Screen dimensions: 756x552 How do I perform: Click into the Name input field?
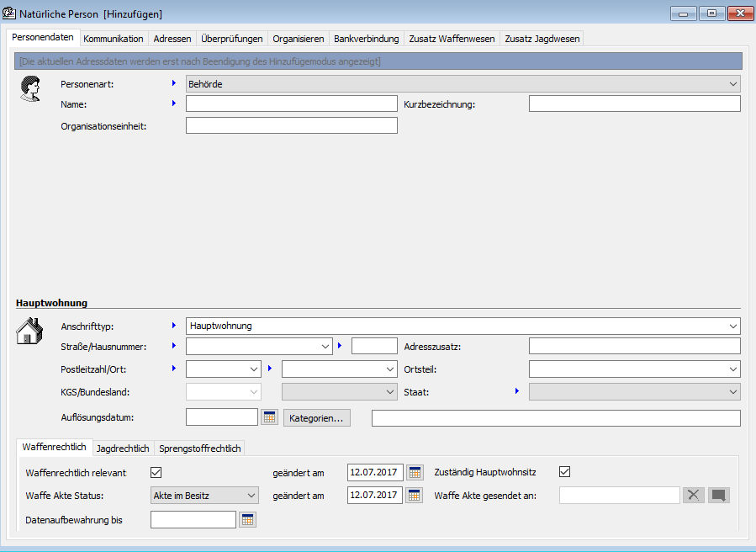click(x=291, y=104)
